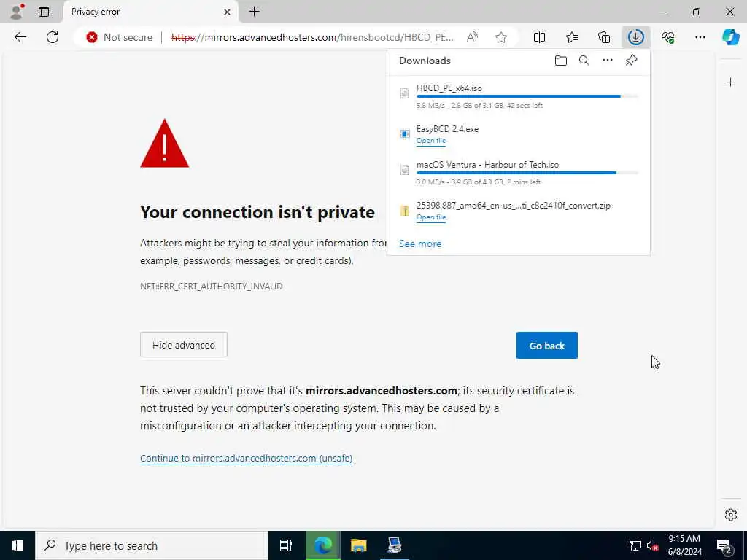Search downloads with magnifier icon
The width and height of the screenshot is (747, 560).
pos(584,61)
